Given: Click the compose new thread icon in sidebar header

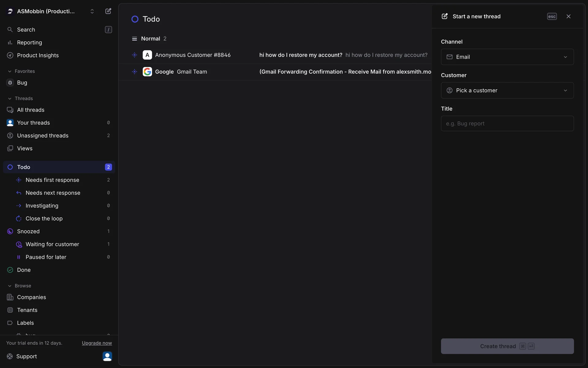Looking at the screenshot, I should pos(108,11).
